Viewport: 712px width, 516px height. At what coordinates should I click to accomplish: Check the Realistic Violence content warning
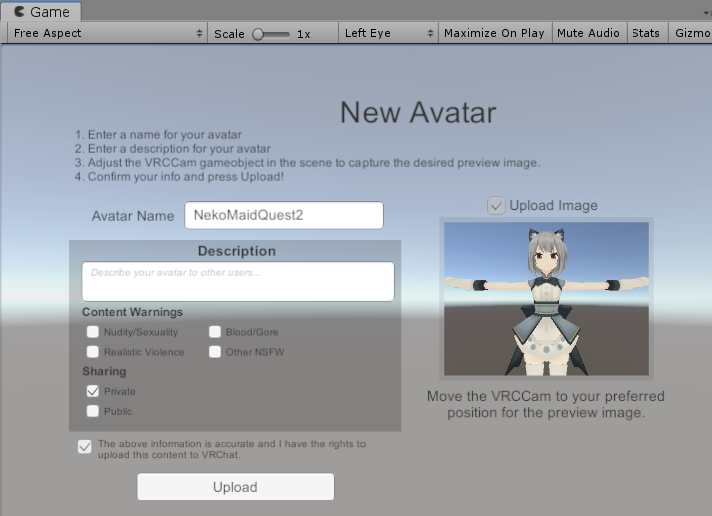coord(93,352)
